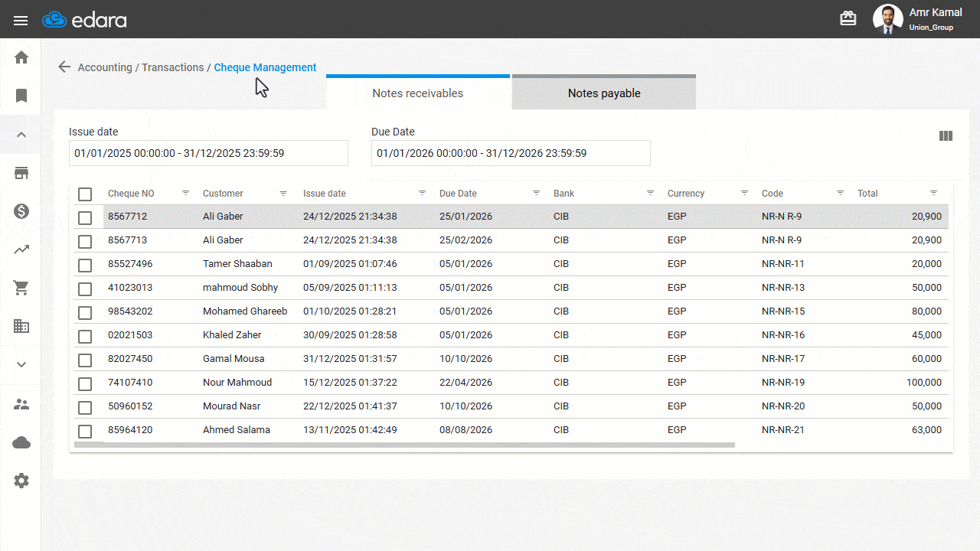This screenshot has height=551, width=980.
Task: Click cheque number 02021503 cell
Action: click(x=130, y=335)
